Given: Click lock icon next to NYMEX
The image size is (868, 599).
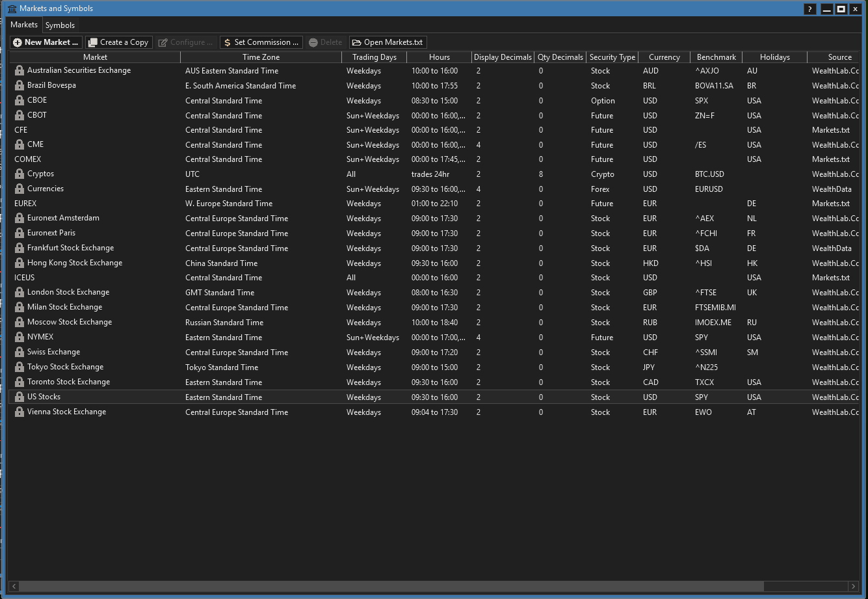Looking at the screenshot, I should (x=20, y=338).
